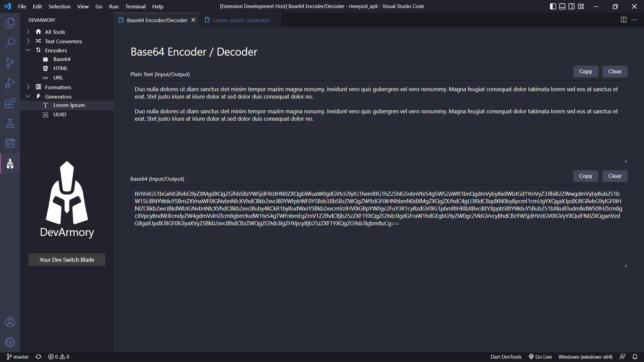The width and height of the screenshot is (644, 362).
Task: Expand the All Tools tree node
Action: tap(28, 32)
